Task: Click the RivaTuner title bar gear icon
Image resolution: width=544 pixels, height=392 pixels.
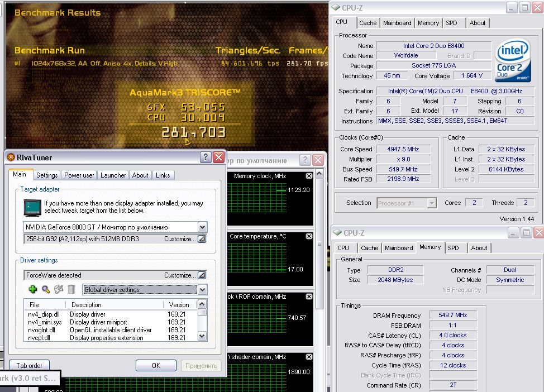Action: (11, 157)
